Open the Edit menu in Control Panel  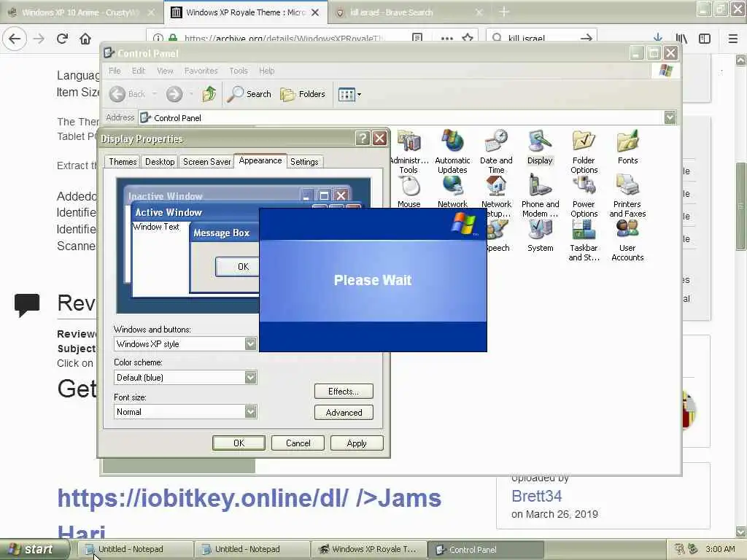(138, 71)
